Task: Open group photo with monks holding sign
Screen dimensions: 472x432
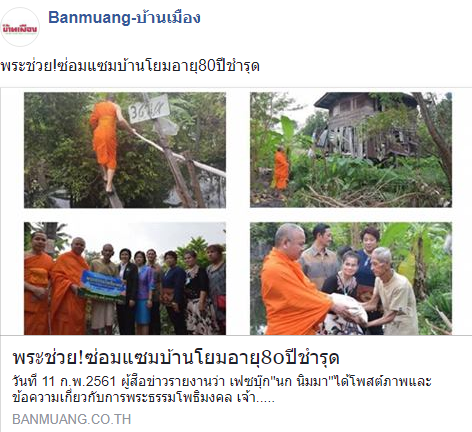Action: (x=125, y=278)
